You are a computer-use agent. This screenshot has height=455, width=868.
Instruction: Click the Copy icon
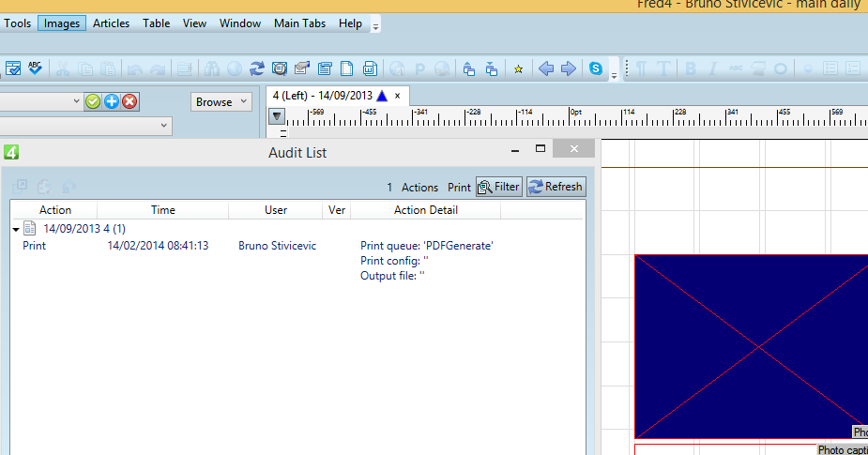[x=85, y=68]
